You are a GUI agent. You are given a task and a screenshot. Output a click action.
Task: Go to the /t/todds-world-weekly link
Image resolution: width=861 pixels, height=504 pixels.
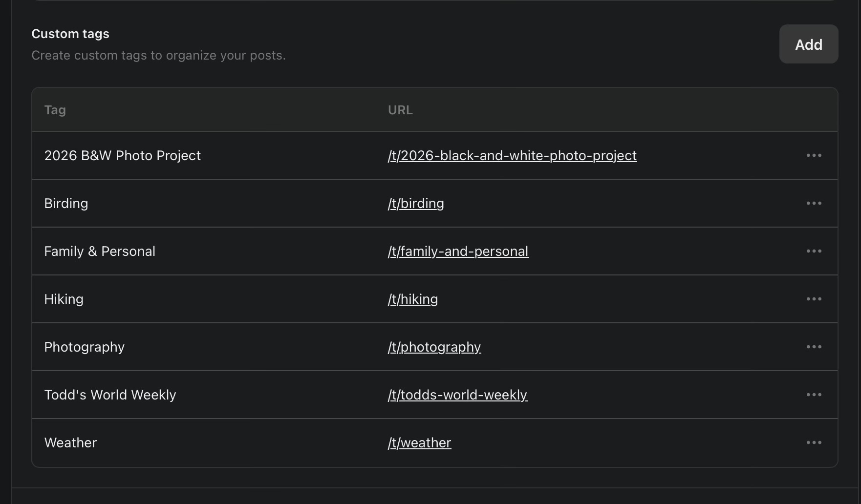[457, 395]
